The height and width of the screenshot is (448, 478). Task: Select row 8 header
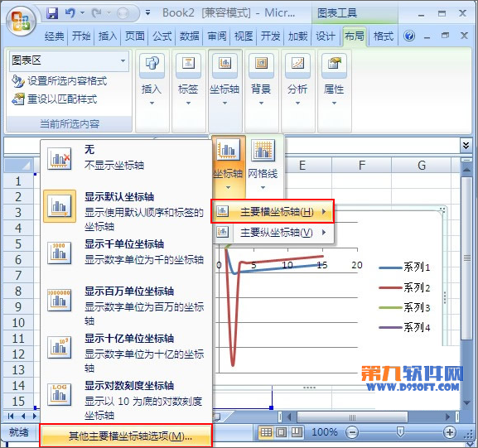(18, 291)
